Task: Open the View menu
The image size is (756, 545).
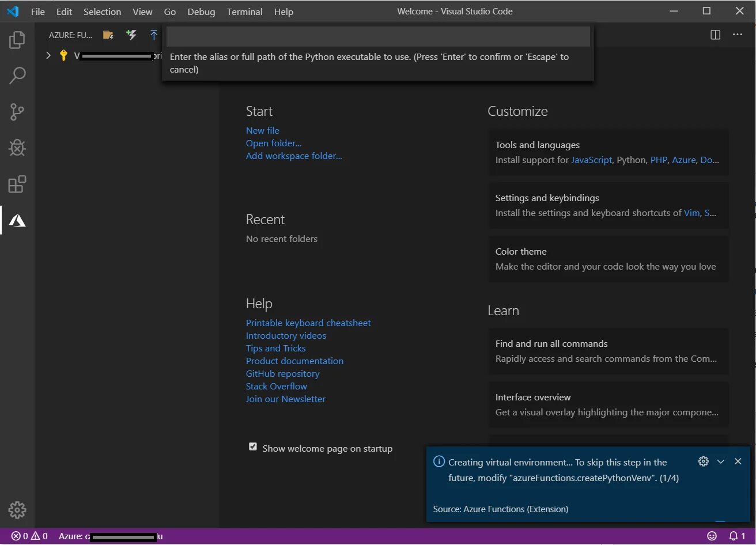Action: point(142,12)
